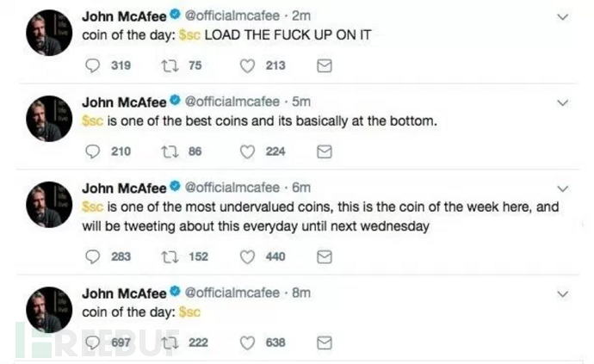Retweet the 8m 'coin of the day' tweet
The width and height of the screenshot is (594, 364).
click(170, 342)
